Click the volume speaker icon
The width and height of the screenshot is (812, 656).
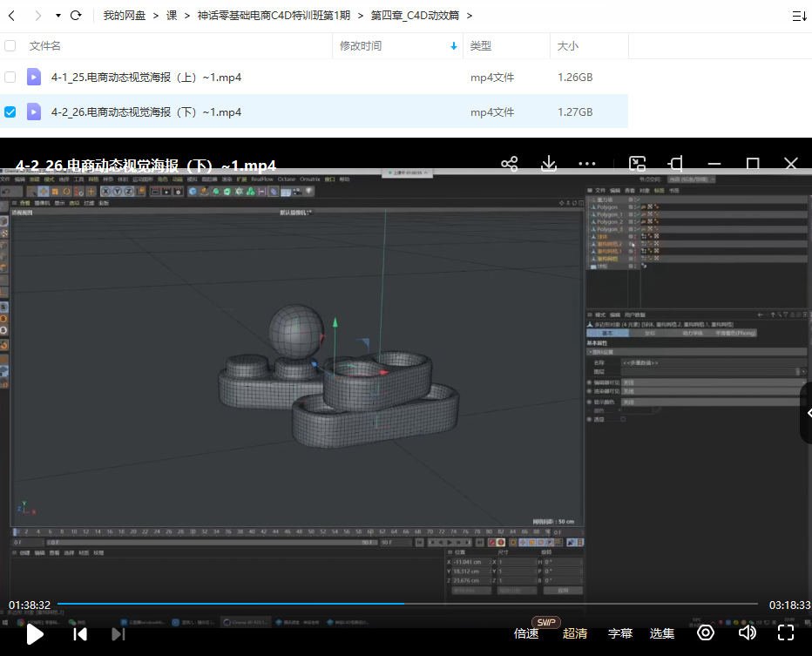point(747,633)
